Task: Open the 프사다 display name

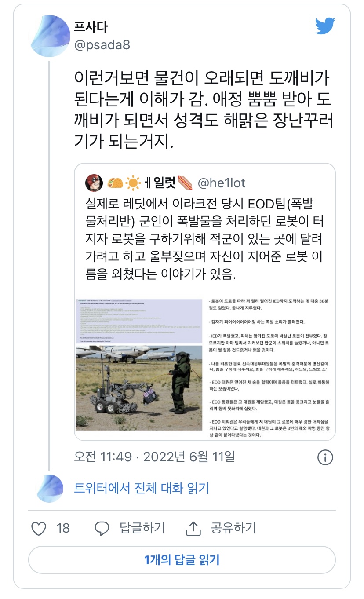Action: click(x=91, y=26)
